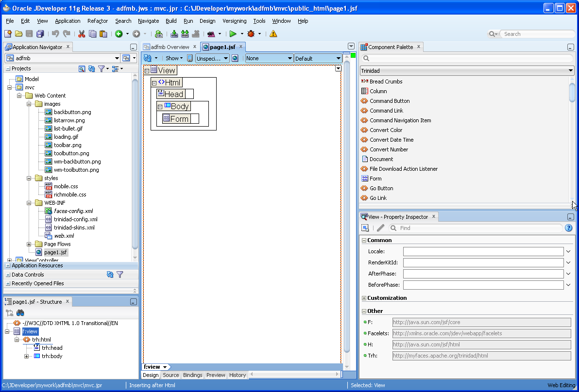Select File Download Action Listener component
The image size is (579, 392).
404,169
